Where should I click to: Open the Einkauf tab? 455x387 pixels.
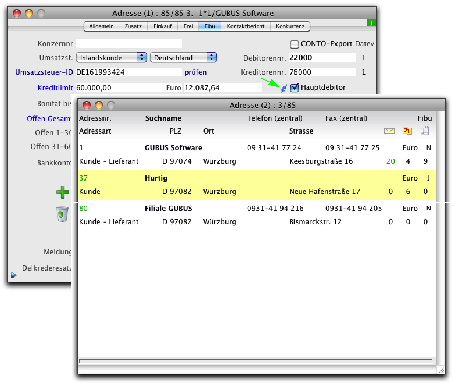(163, 26)
